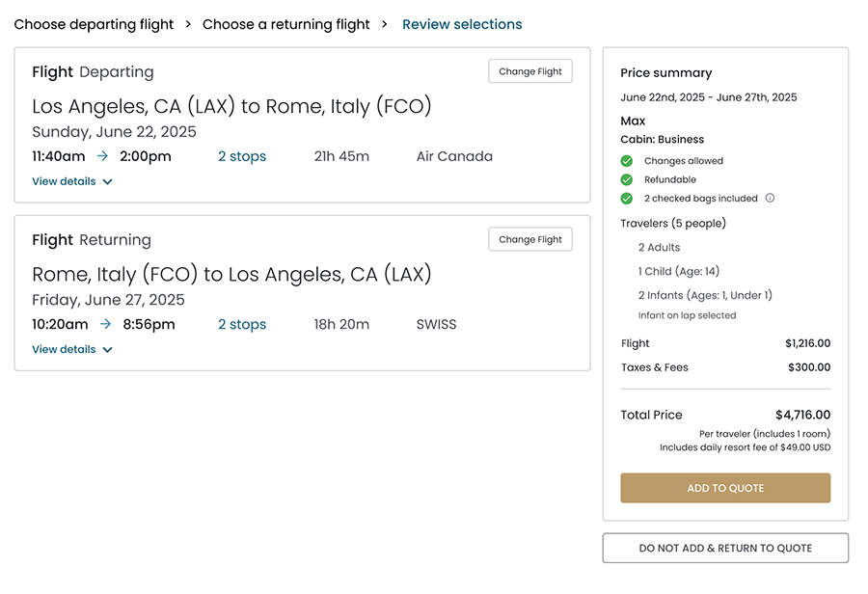The height and width of the screenshot is (594, 868).
Task: Open returning flight View details link
Action: pos(64,349)
